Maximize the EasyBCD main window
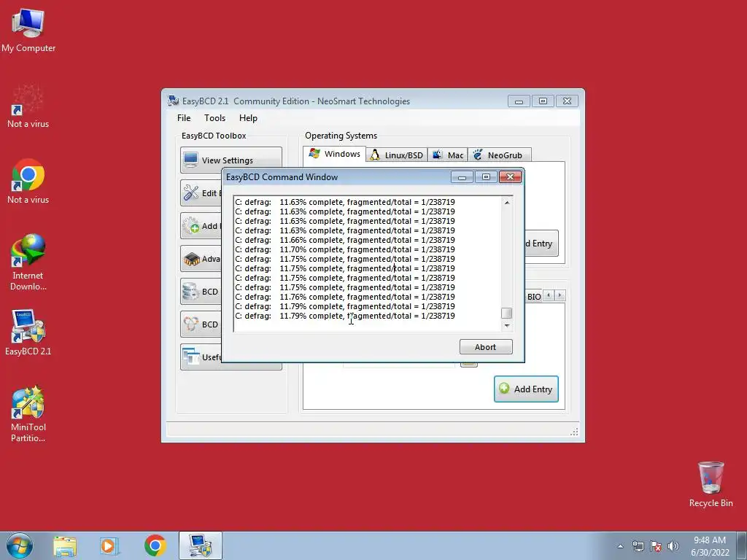This screenshot has width=747, height=560. pos(543,101)
